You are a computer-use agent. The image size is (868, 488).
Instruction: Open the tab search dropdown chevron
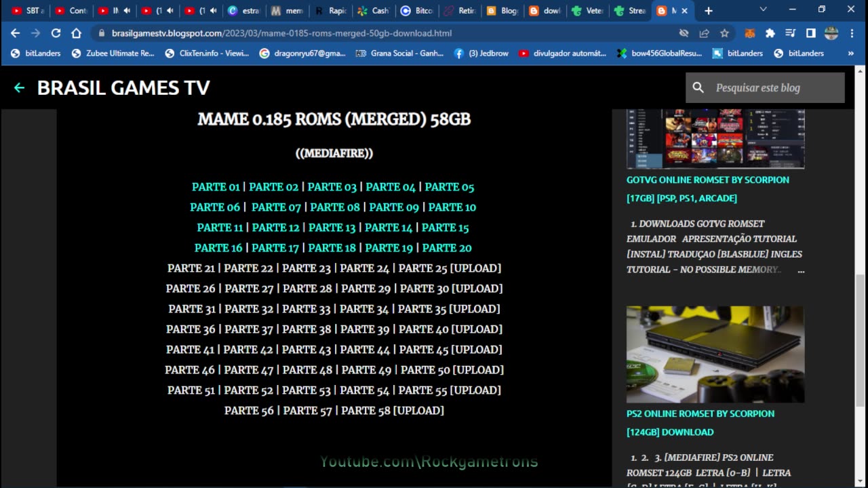tap(764, 9)
